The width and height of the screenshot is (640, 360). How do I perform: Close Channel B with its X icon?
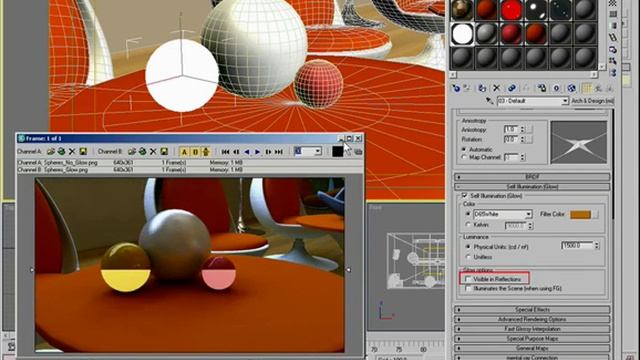click(153, 151)
